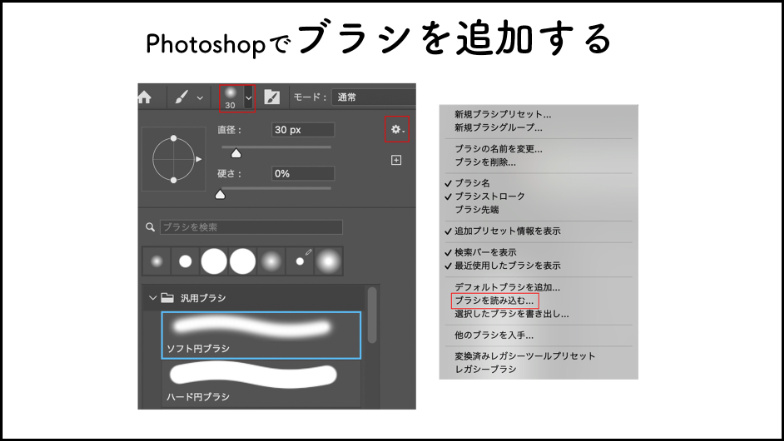Open the brush settings panel icon
Image resolution: width=784 pixels, height=441 pixels.
click(x=271, y=98)
